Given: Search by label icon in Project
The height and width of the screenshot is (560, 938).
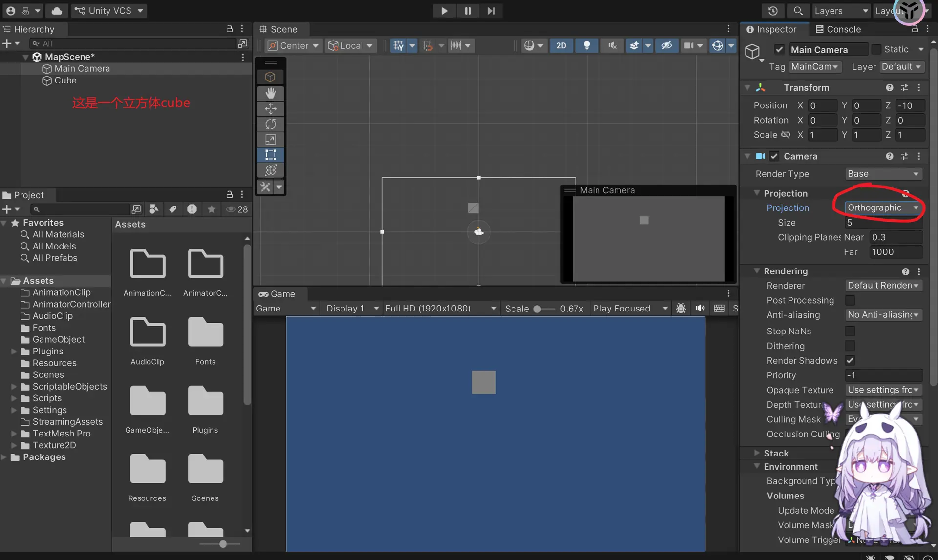Looking at the screenshot, I should point(172,209).
